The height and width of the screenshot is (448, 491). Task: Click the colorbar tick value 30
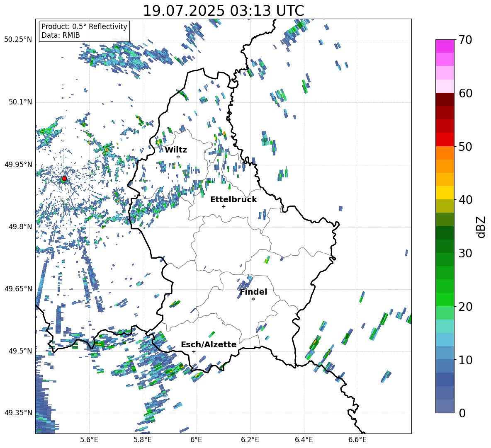pyautogui.click(x=465, y=253)
